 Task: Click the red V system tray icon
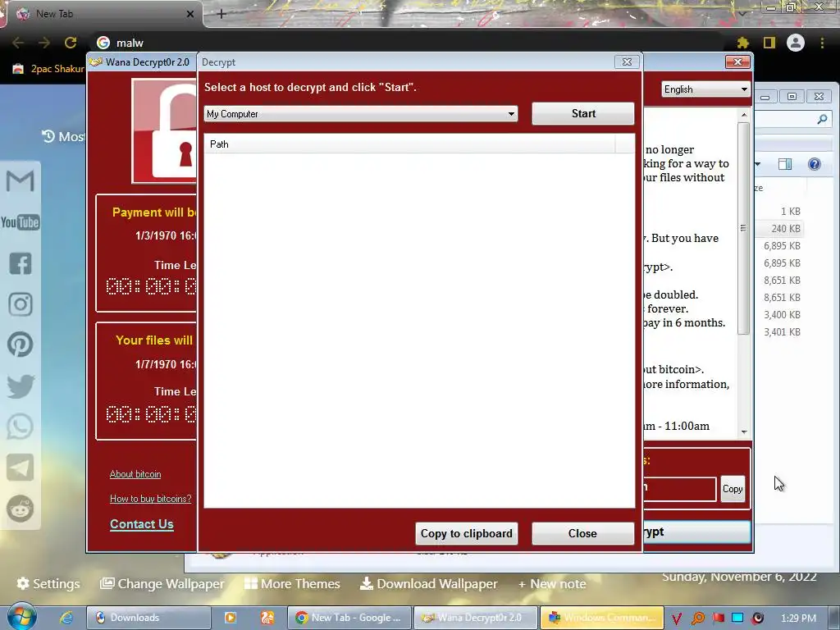[677, 619]
